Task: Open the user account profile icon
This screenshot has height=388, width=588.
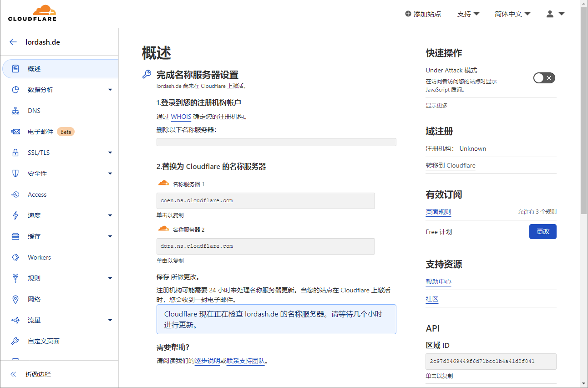Action: click(550, 14)
